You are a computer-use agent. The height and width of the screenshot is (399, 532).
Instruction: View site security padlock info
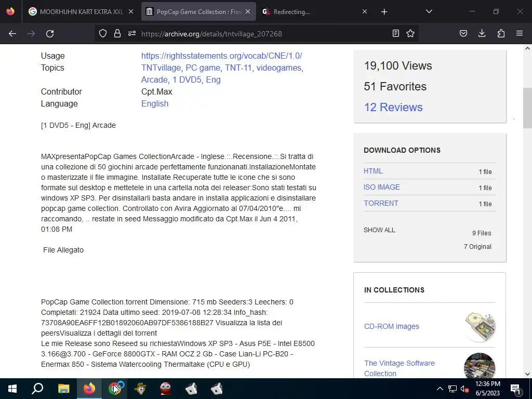(x=117, y=33)
